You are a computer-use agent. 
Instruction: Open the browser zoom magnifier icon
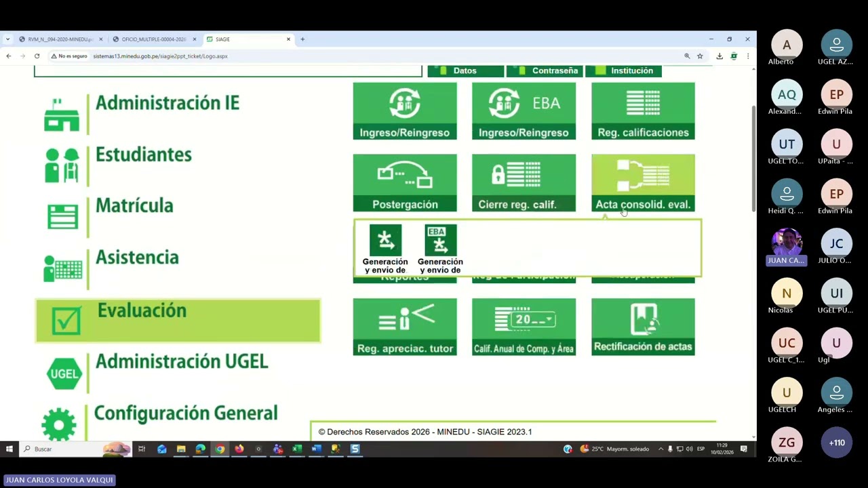click(x=687, y=56)
